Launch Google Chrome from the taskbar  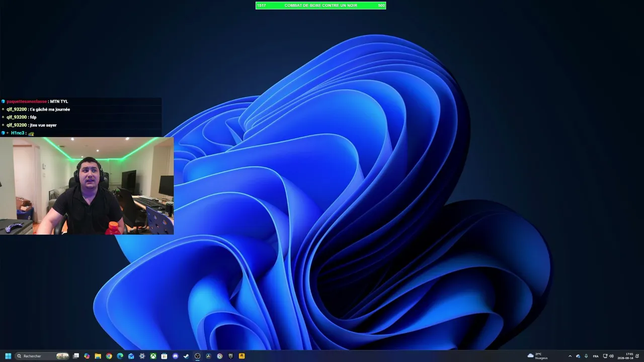pyautogui.click(x=109, y=356)
